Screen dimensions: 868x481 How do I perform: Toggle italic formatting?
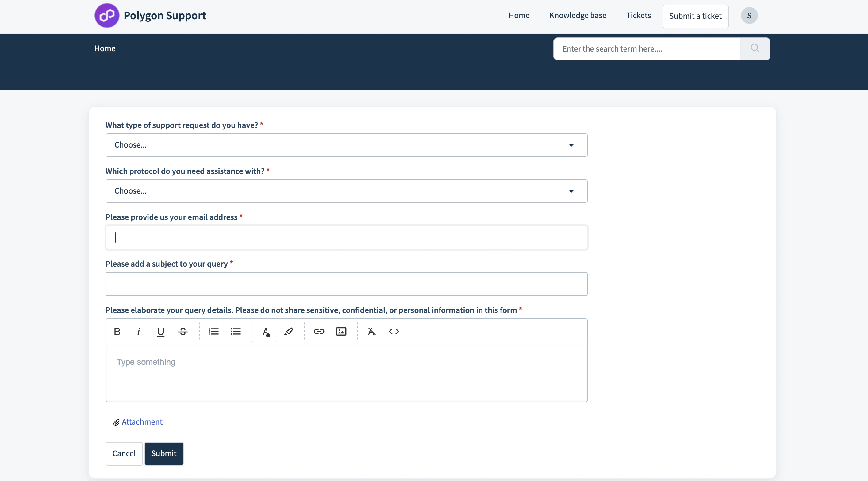139,332
